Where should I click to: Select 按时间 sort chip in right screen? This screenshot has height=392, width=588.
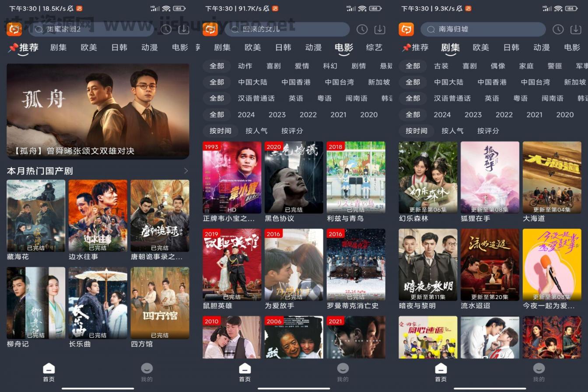coord(416,131)
